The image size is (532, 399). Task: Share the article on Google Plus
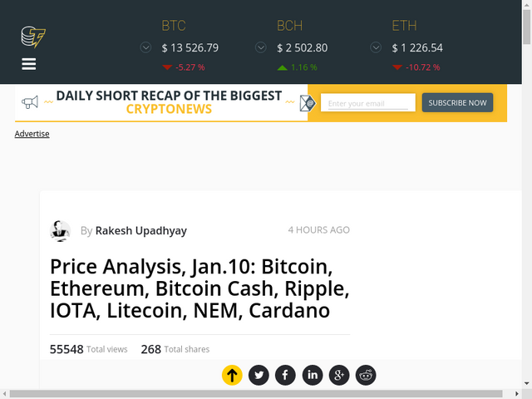[339, 376]
